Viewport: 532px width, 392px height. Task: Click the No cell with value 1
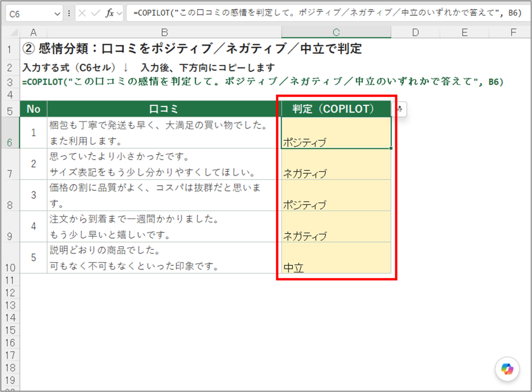(33, 133)
